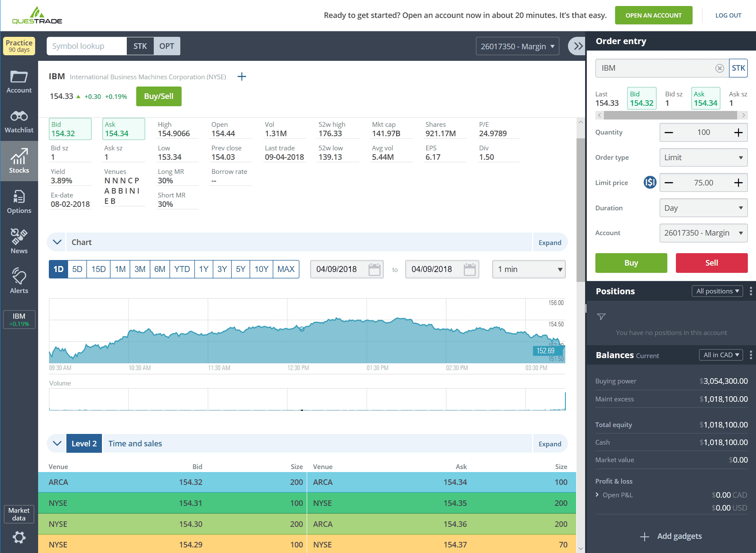Select the Stocks chart icon
The image size is (756, 553).
[19, 156]
